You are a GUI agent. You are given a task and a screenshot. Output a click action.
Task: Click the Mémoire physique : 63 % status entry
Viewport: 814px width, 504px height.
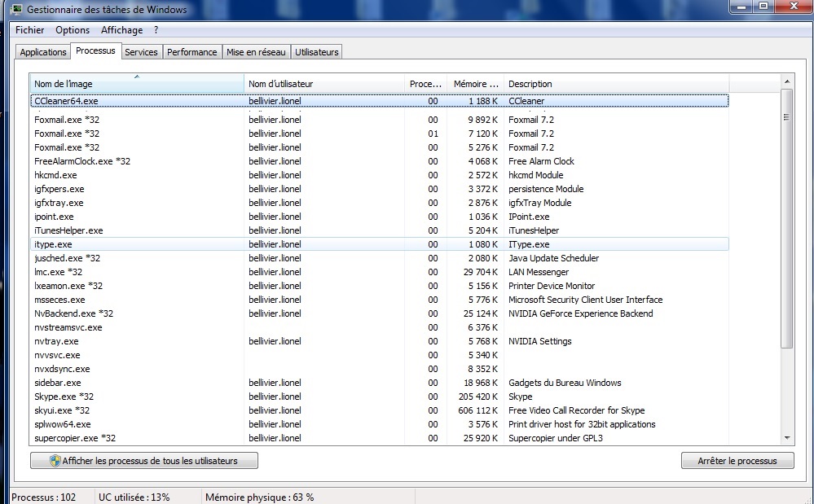pyautogui.click(x=260, y=497)
